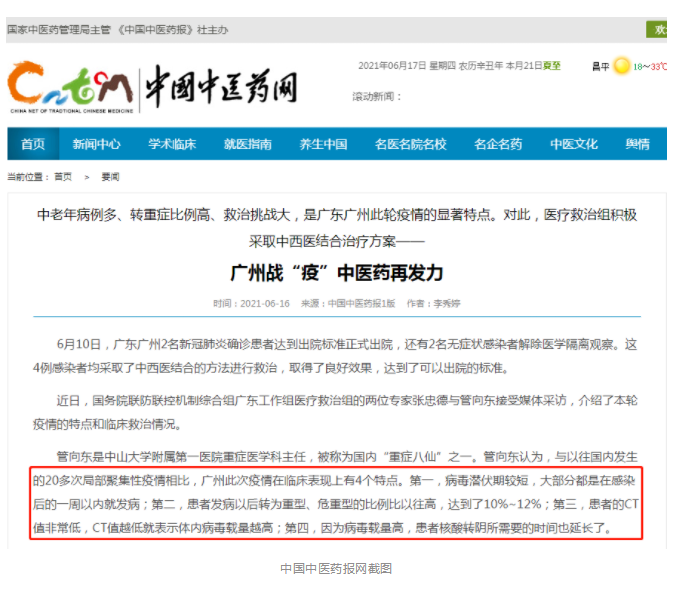
Task: Go to 新闻中心 in the navigation bar
Action: [96, 144]
